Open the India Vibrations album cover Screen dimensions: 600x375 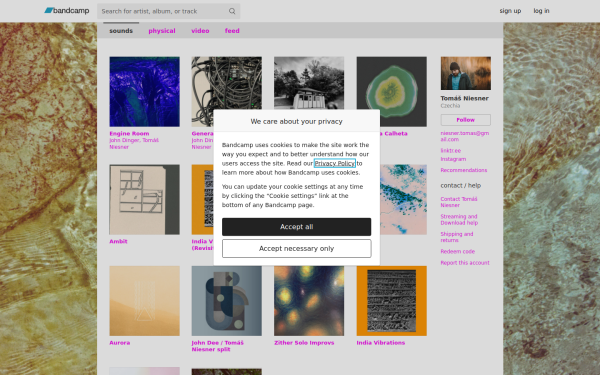[x=391, y=301]
